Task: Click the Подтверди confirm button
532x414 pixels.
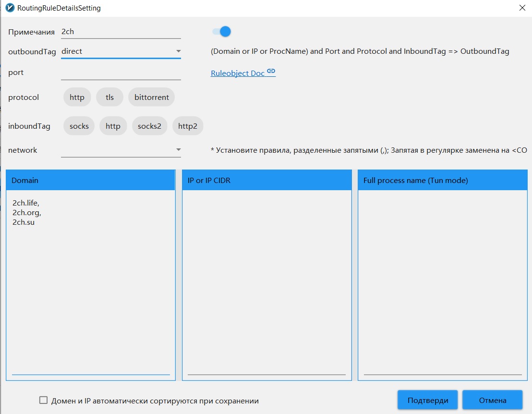Action: (x=427, y=400)
